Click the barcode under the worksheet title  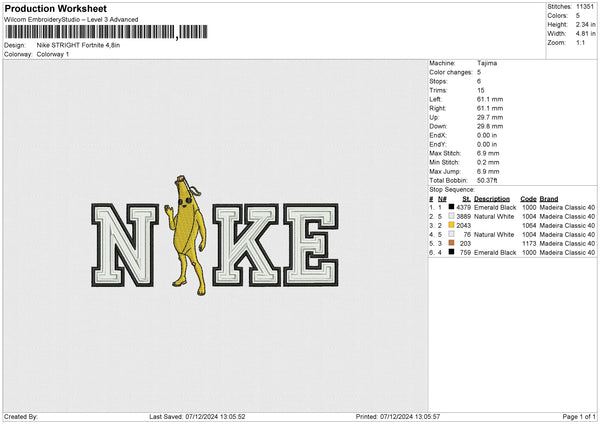(x=106, y=32)
